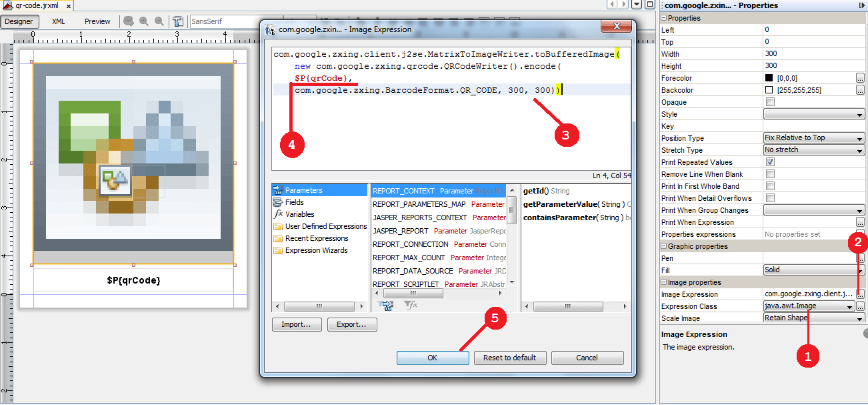Click the OK button in the dialog
The width and height of the screenshot is (868, 405).
coord(433,358)
